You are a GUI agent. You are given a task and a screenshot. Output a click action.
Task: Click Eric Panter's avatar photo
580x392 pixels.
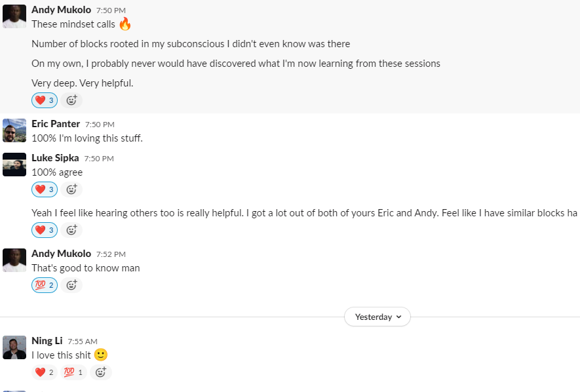(x=14, y=130)
